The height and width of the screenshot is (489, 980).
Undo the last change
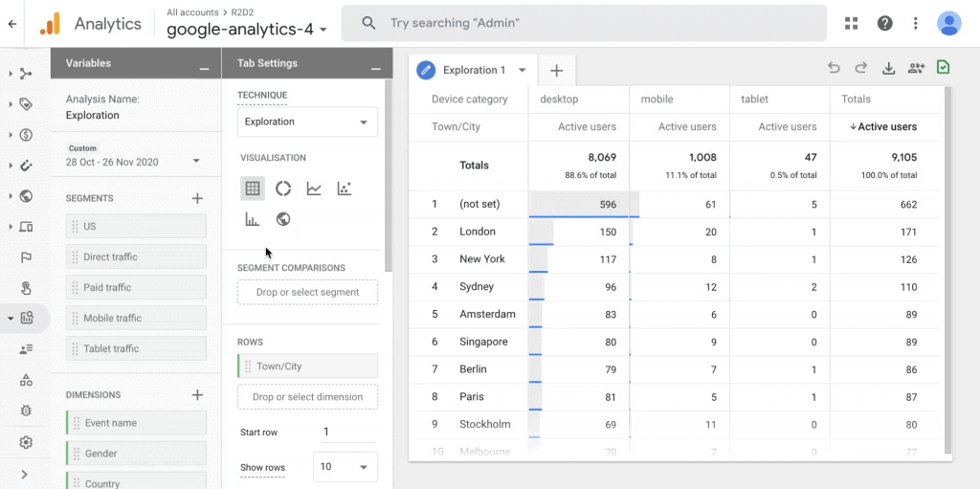[834, 68]
